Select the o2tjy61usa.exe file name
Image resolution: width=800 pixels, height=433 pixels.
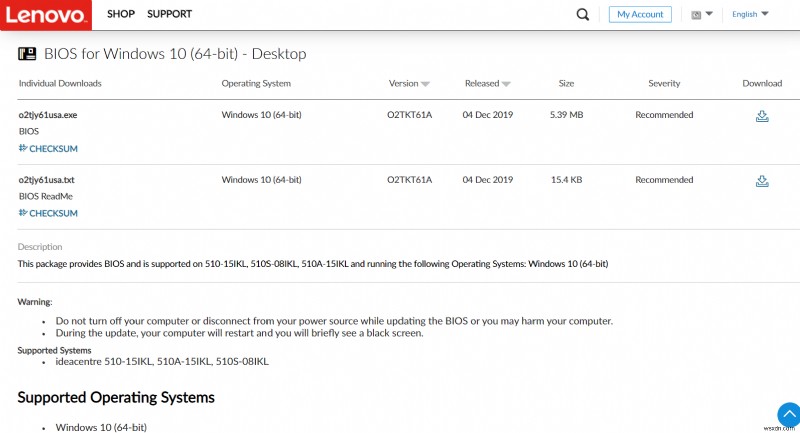48,115
